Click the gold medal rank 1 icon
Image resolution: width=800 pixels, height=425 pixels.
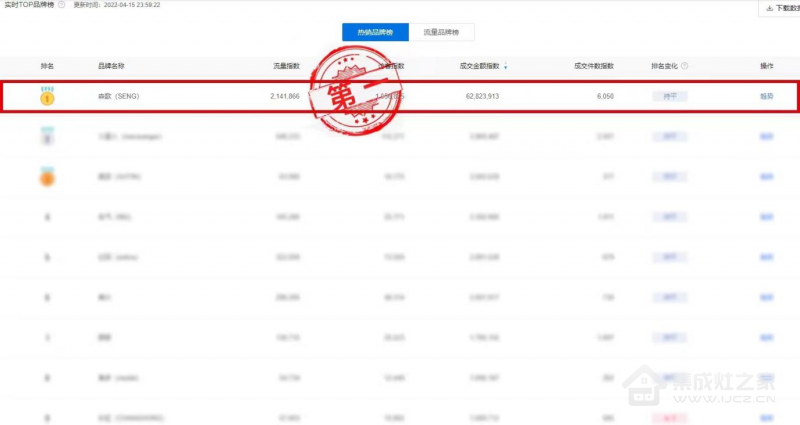tap(47, 96)
